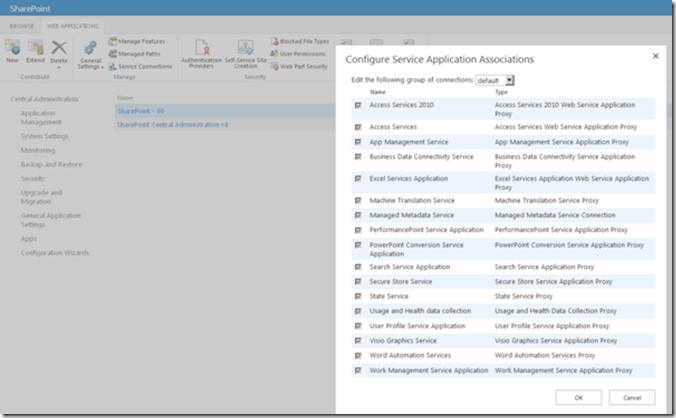This screenshot has height=418, width=676.
Task: Toggle User Profile Service Application checkbox
Action: [358, 326]
